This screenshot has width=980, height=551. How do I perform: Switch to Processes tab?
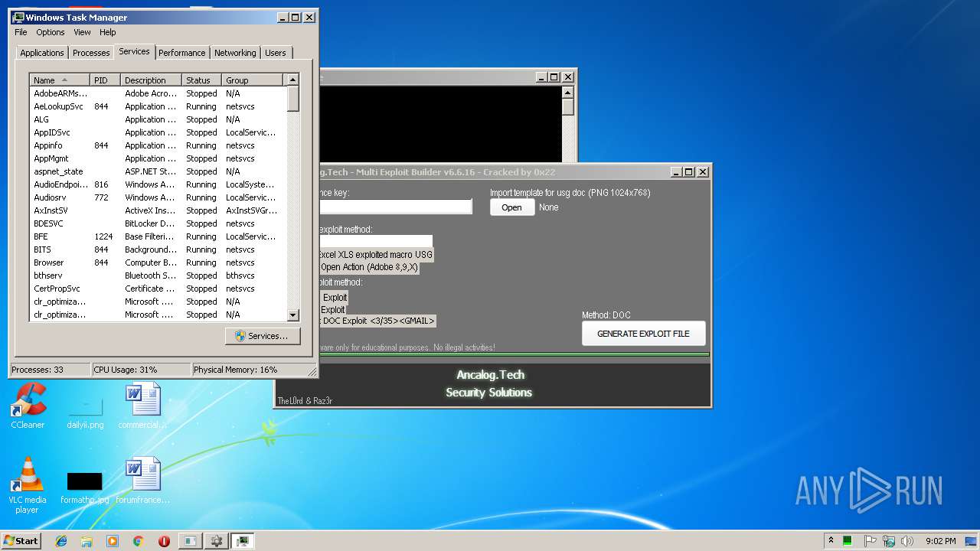point(91,53)
